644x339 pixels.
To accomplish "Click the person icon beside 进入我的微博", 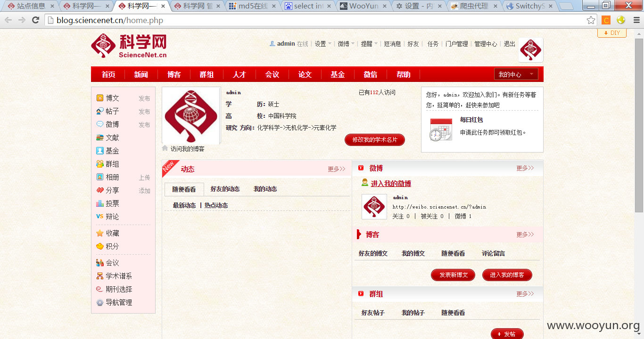I will click(365, 183).
